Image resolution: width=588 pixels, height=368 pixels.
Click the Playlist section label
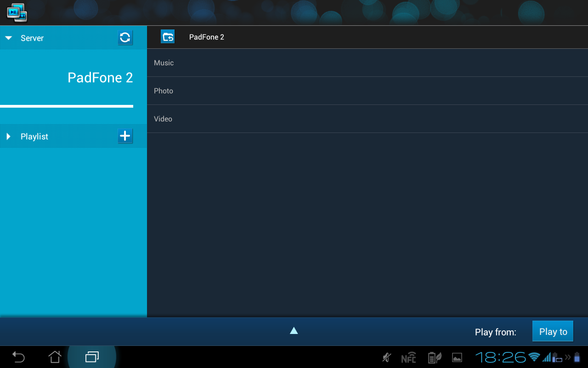(x=34, y=137)
